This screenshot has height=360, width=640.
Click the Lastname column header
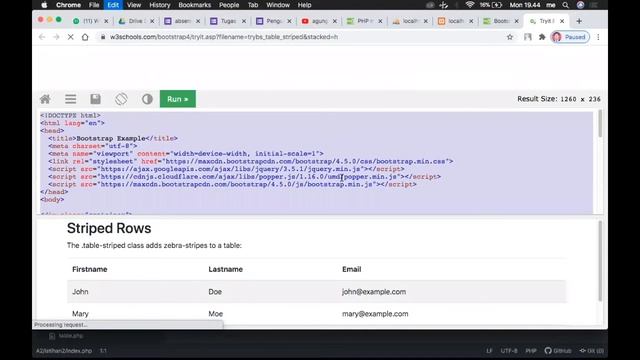226,269
